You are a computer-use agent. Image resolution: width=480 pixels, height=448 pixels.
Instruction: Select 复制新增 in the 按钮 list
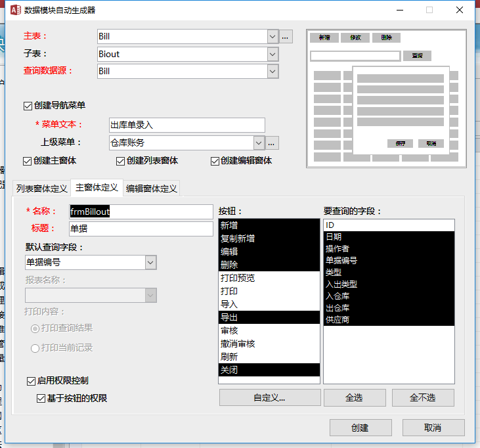(269, 238)
